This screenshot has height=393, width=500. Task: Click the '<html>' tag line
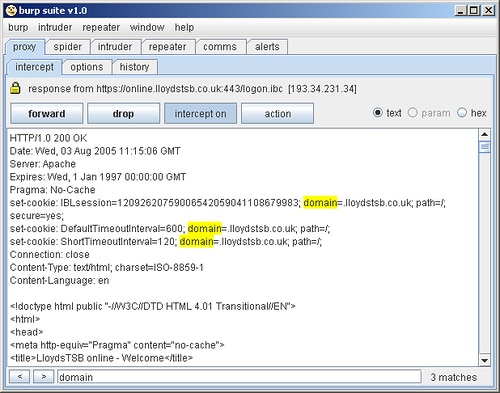[x=25, y=319]
